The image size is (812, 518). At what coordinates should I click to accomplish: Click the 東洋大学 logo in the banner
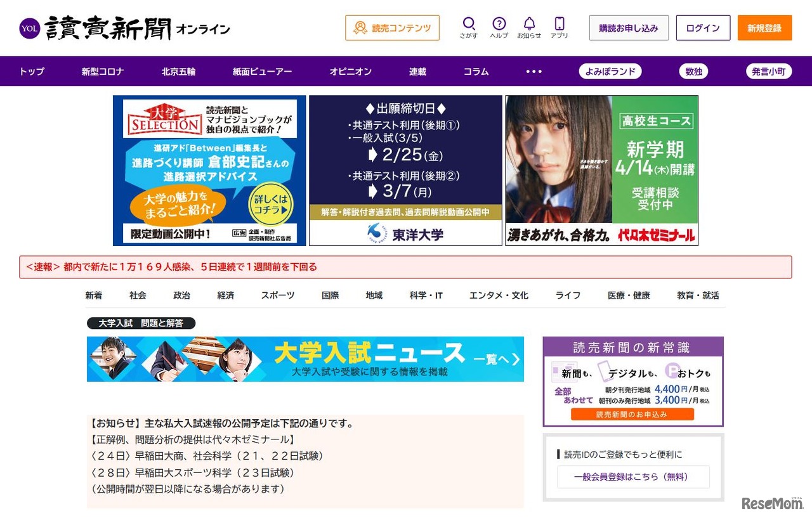tap(405, 233)
